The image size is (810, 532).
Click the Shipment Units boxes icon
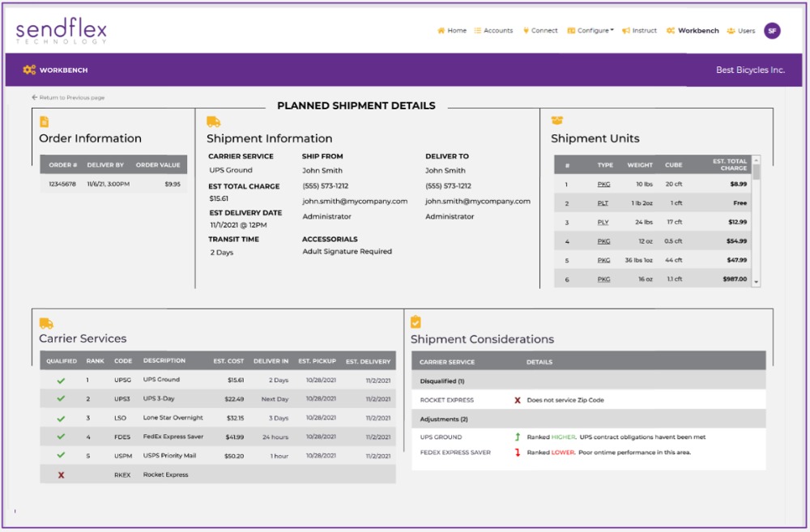coord(557,121)
